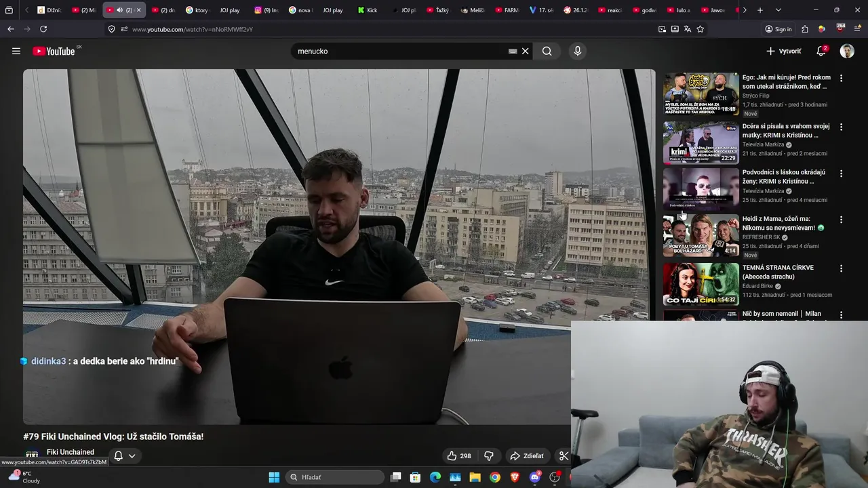Click the 264 blocker extension icon

[x=840, y=28]
